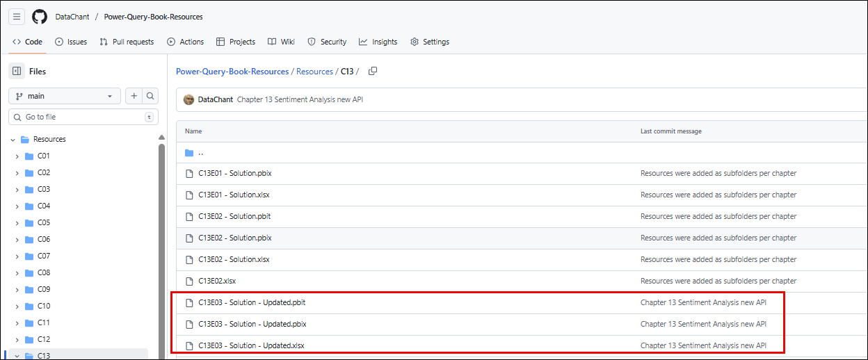This screenshot has height=360, width=868.
Task: Open the Resources breadcrumb link
Action: [x=314, y=72]
